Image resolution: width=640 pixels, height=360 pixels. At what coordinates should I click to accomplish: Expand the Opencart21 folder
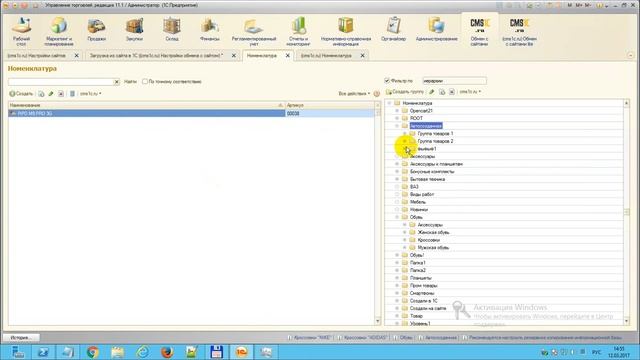point(397,111)
